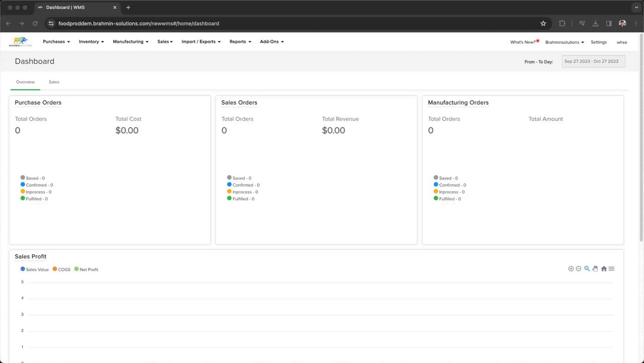Open the Reports dropdown menu
644x363 pixels.
(x=240, y=42)
